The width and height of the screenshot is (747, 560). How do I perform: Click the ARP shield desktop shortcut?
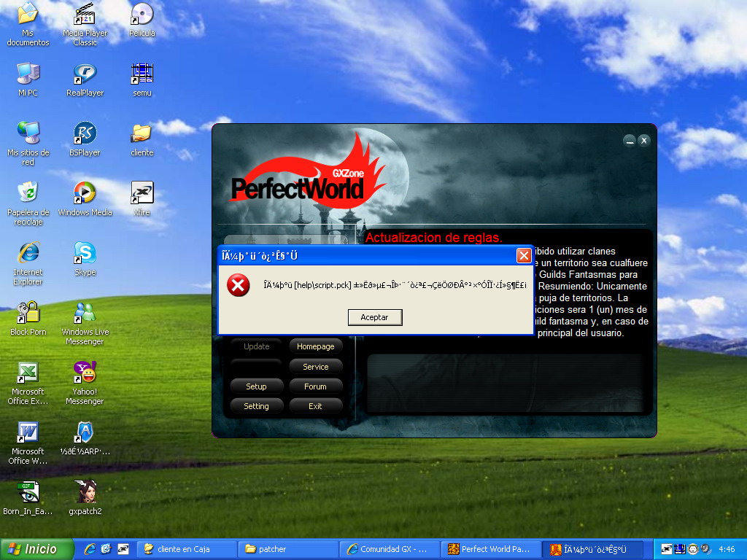[85, 438]
